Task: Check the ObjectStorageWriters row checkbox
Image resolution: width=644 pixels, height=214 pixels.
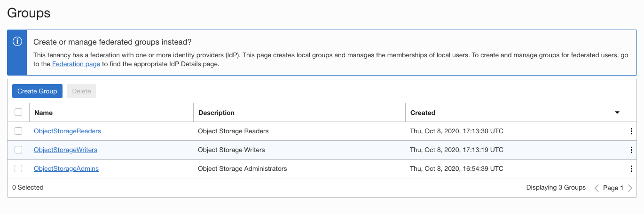Action: point(18,150)
